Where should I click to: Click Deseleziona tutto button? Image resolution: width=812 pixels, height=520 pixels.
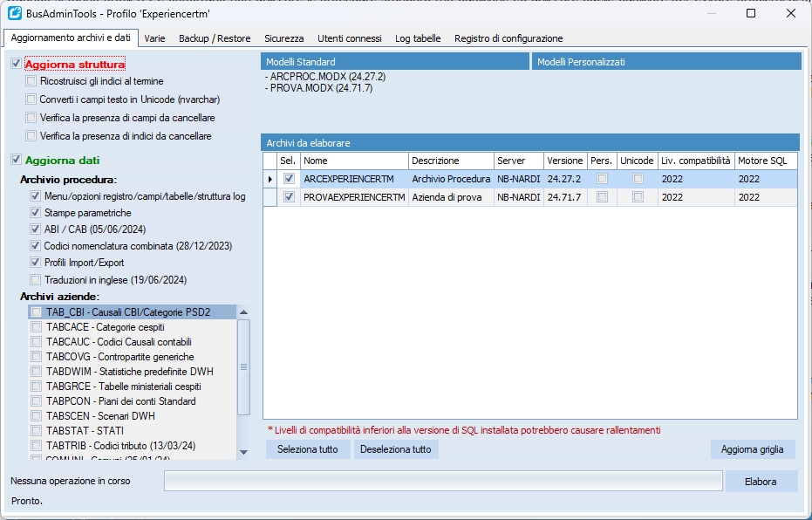[396, 449]
